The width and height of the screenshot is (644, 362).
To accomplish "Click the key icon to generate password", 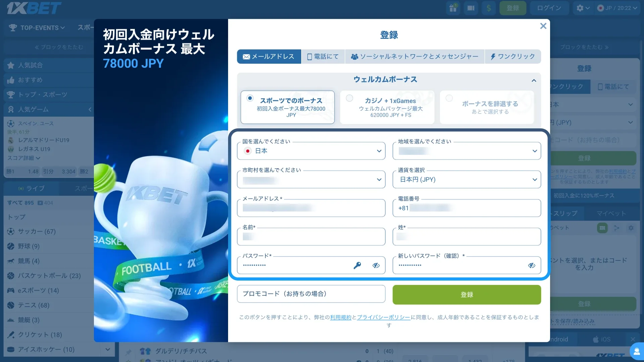I will [357, 265].
